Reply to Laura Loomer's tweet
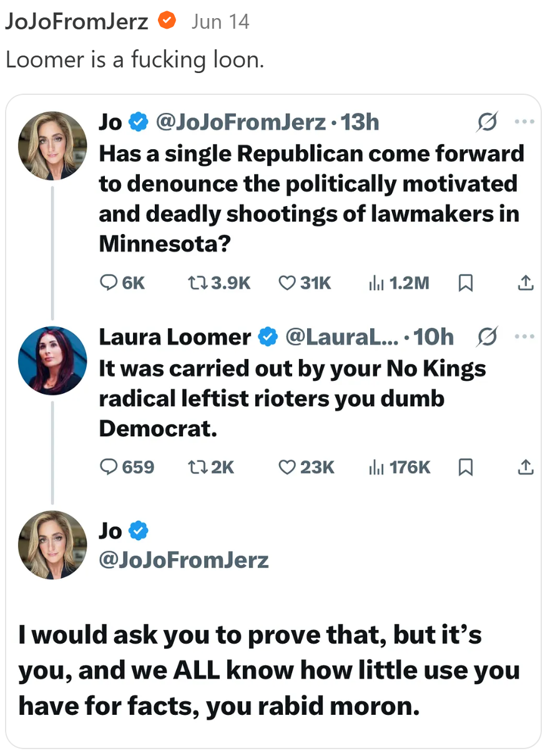This screenshot has width=550, height=756. tap(109, 467)
